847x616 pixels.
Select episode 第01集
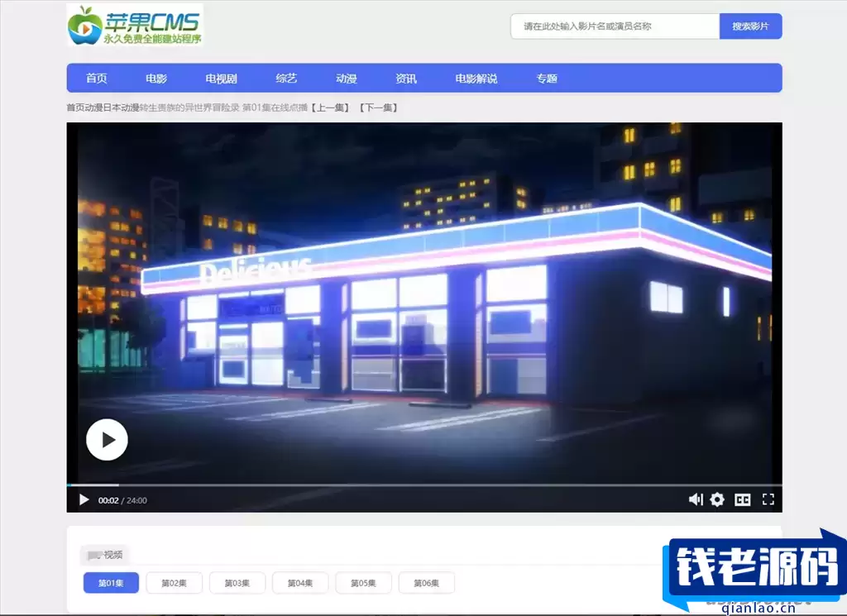click(111, 583)
